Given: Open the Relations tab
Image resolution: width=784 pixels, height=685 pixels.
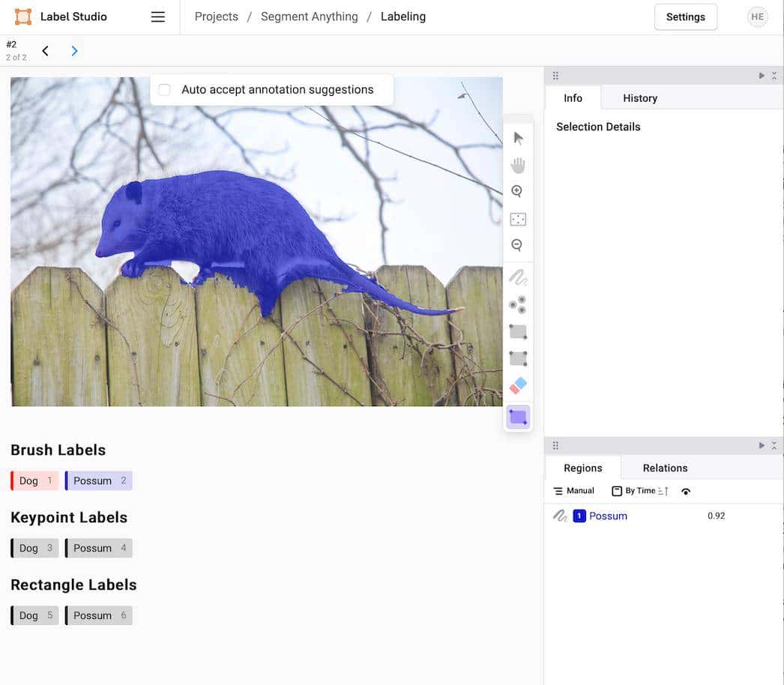Looking at the screenshot, I should (665, 468).
